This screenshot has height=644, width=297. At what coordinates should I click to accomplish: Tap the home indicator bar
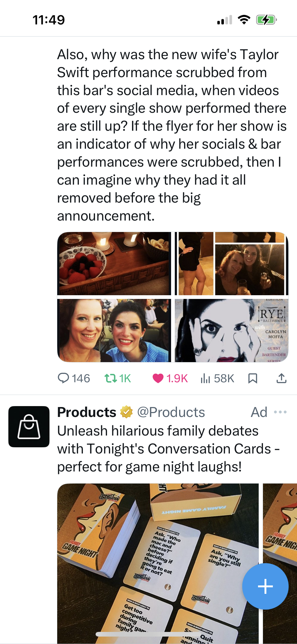coord(148,634)
